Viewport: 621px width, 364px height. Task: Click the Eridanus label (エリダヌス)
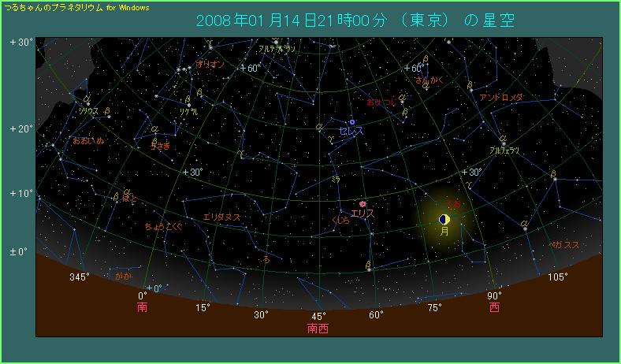pyautogui.click(x=221, y=217)
